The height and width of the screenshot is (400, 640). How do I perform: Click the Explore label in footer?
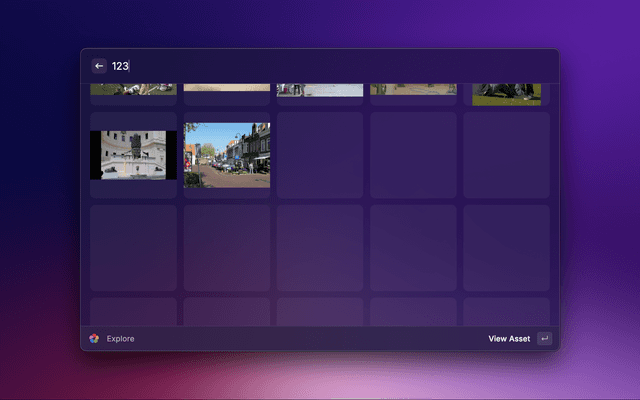[x=120, y=338]
